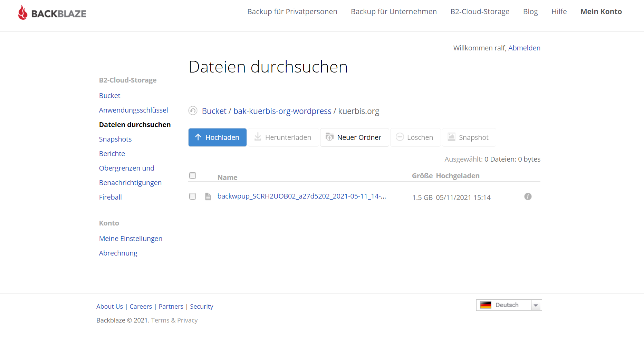Open the Deutsch language dropdown
Viewport: 644px width, 346px height.
pyautogui.click(x=509, y=305)
